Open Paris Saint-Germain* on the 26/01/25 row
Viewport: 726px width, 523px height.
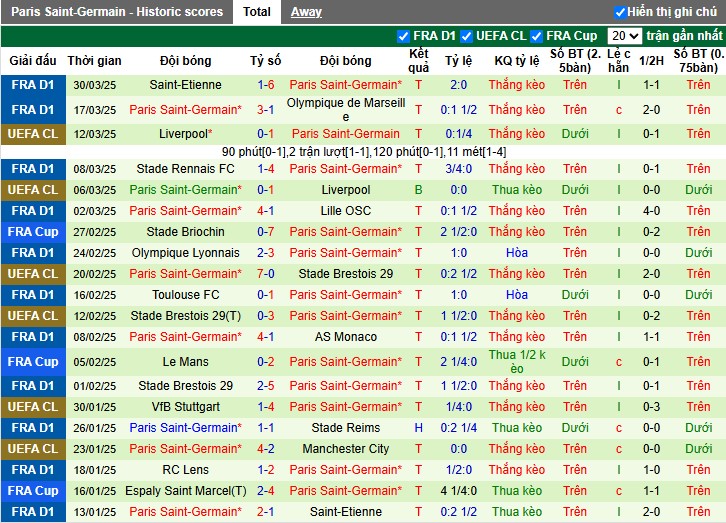click(x=185, y=428)
